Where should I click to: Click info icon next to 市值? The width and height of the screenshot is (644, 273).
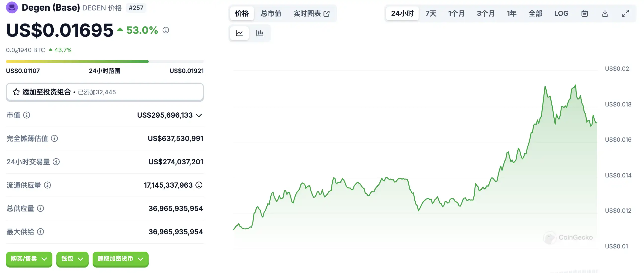pos(27,115)
